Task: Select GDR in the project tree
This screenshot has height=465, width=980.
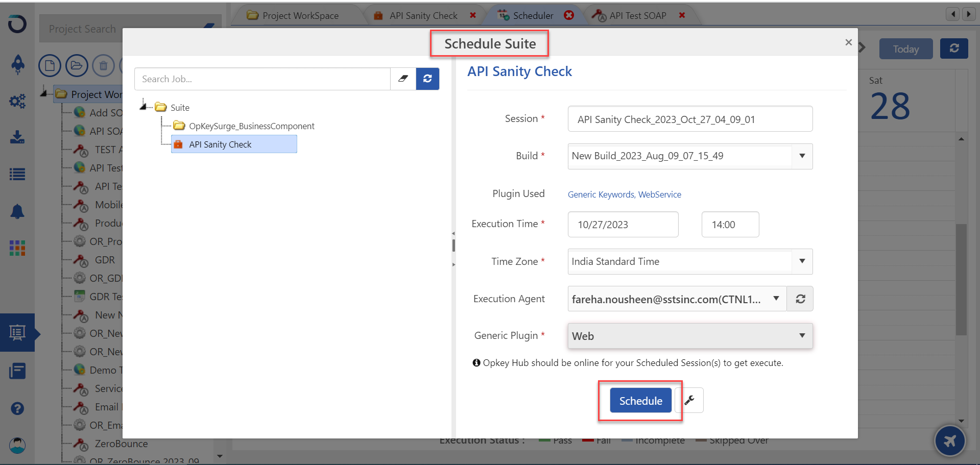Action: pyautogui.click(x=105, y=260)
